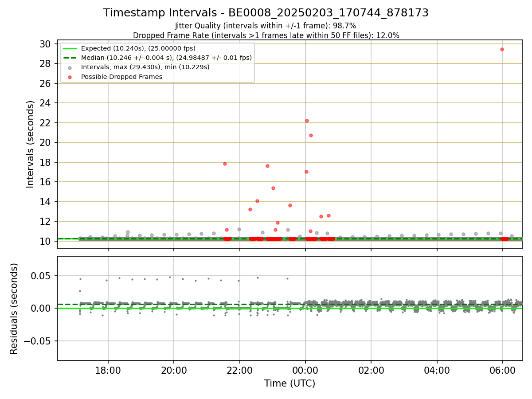532x399 pixels.
Task: Click the red point near 17.8 seconds before 22:00
Action: [x=225, y=164]
